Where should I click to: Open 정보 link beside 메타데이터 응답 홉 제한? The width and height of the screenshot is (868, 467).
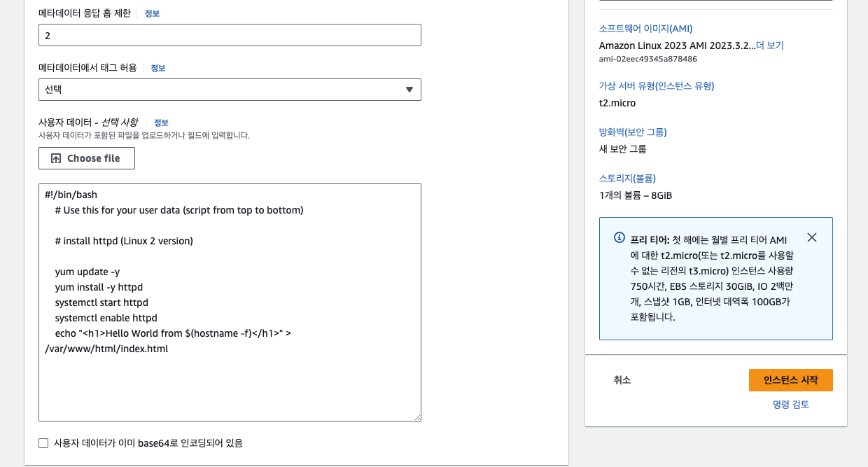152,13
